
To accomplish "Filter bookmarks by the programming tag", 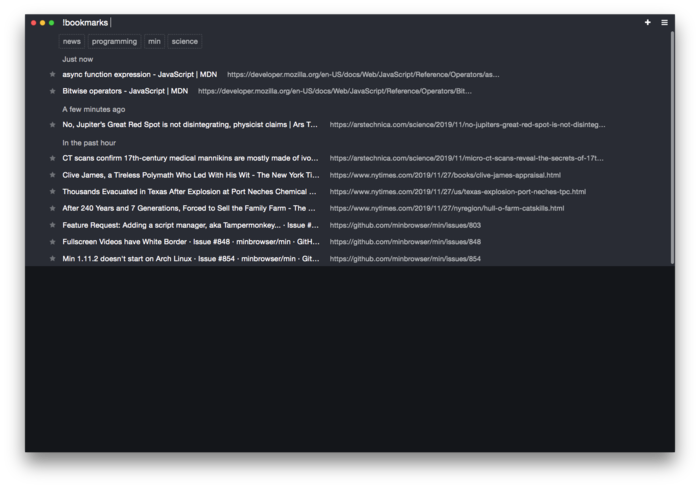I will coord(114,41).
